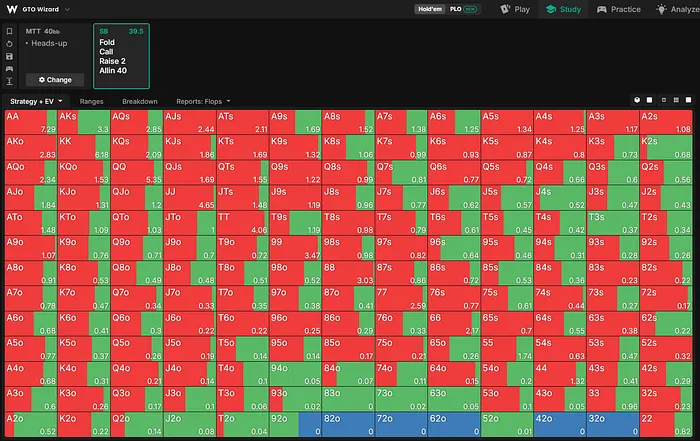The width and height of the screenshot is (700, 441).
Task: Click the Change settings button
Action: pos(55,80)
